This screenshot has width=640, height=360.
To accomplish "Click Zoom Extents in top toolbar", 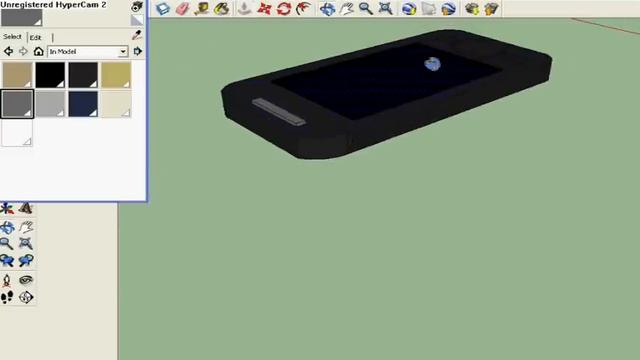I will [385, 9].
